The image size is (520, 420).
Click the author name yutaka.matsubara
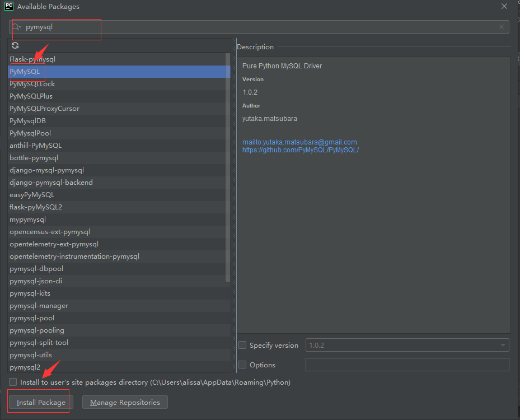[x=270, y=118]
